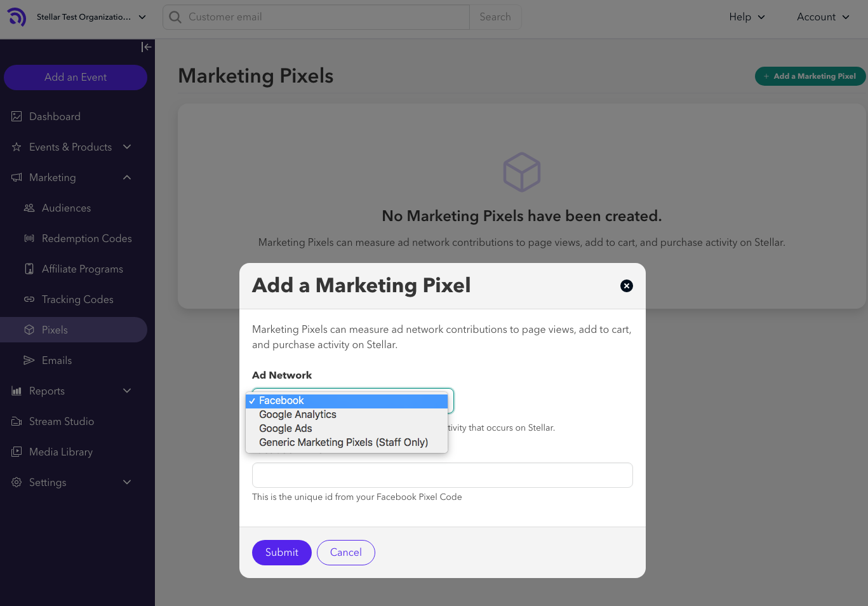
Task: Open the Help menu
Action: pyautogui.click(x=746, y=17)
